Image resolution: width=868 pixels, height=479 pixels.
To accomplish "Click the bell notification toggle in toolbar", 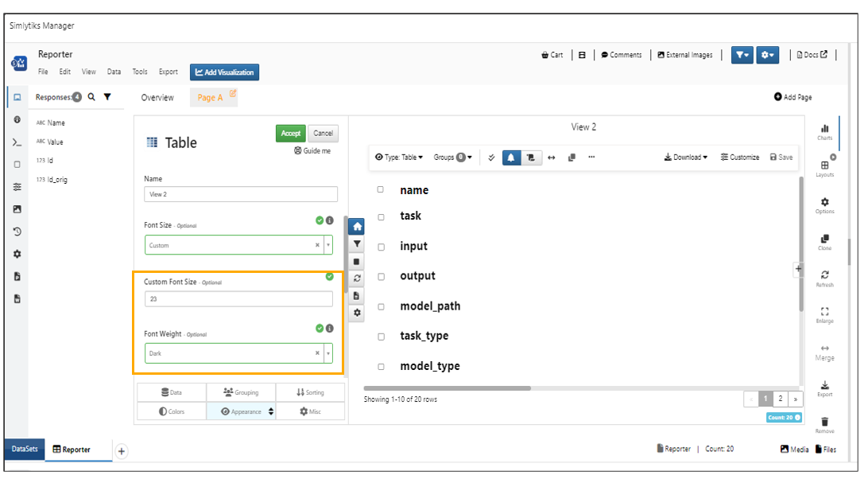I will pos(510,158).
